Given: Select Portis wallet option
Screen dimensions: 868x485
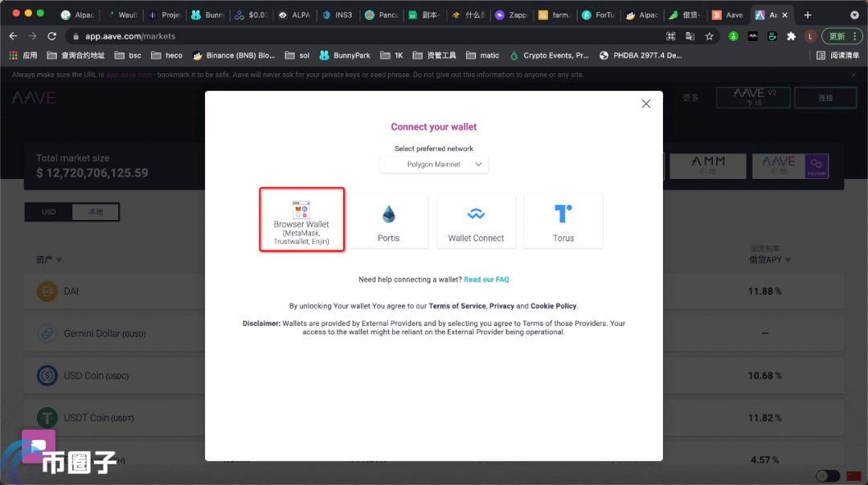Looking at the screenshot, I should point(389,221).
